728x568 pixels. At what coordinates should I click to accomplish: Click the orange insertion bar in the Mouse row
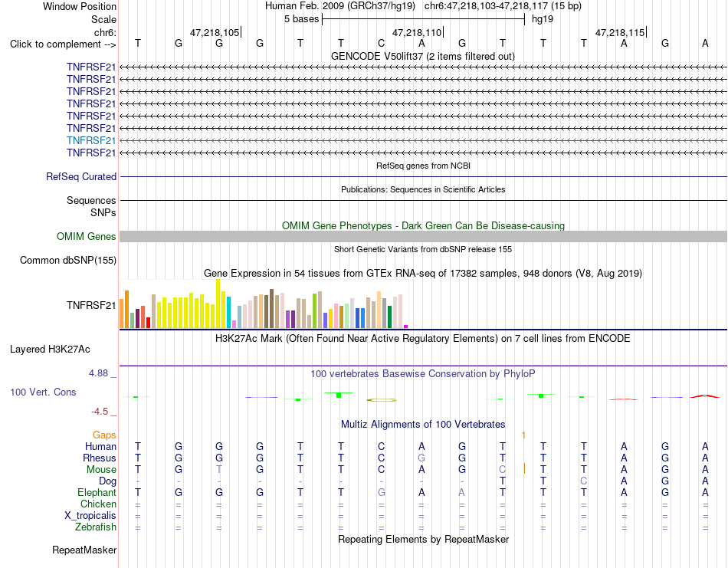[x=524, y=468]
